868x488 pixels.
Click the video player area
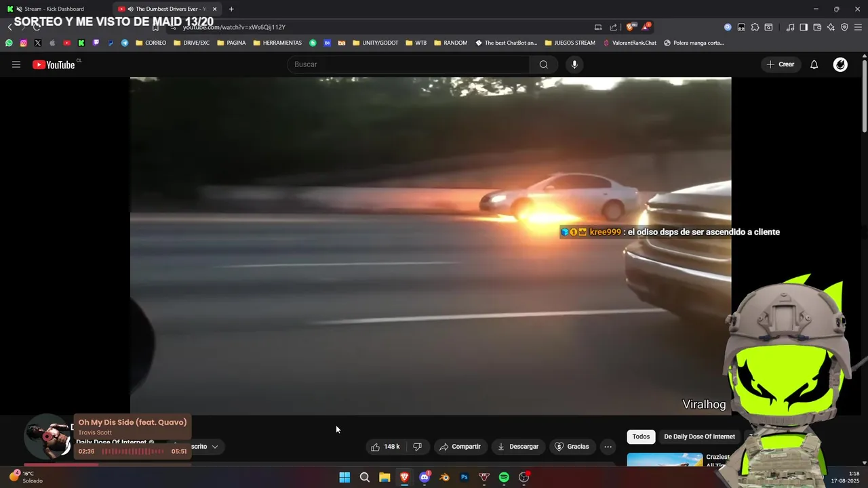pyautogui.click(x=431, y=245)
